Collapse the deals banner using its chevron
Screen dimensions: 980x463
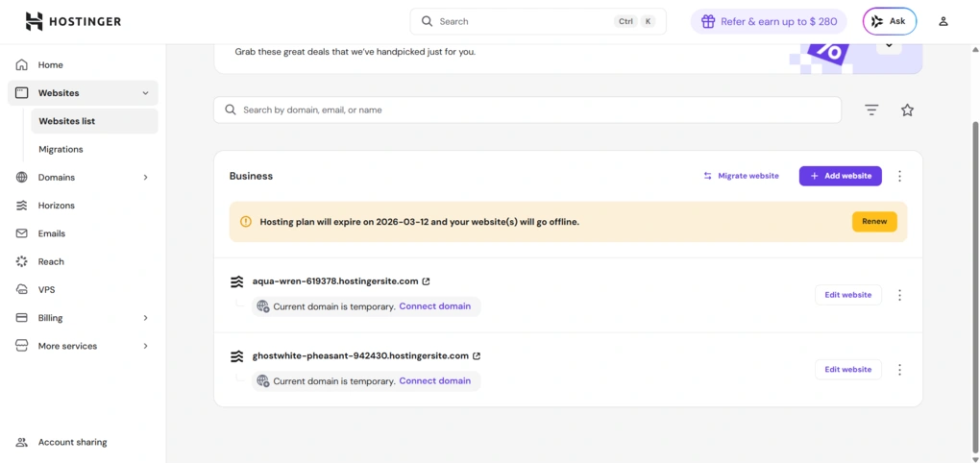tap(889, 45)
